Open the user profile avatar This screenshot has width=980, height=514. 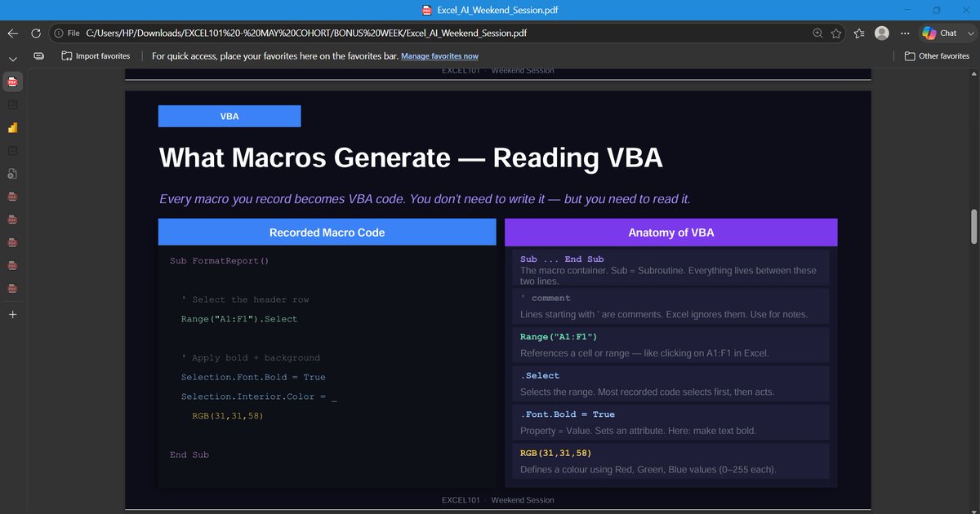(881, 33)
